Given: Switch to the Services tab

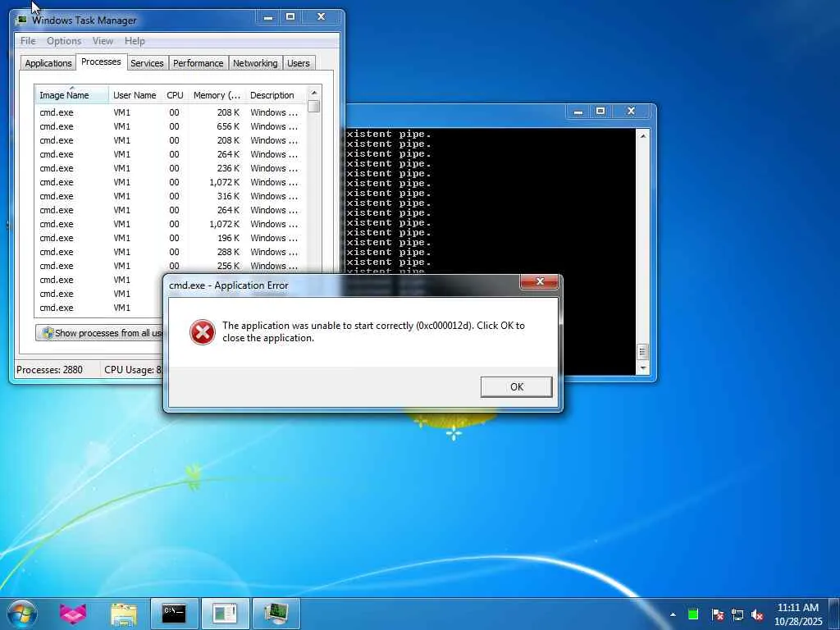Looking at the screenshot, I should pyautogui.click(x=148, y=63).
